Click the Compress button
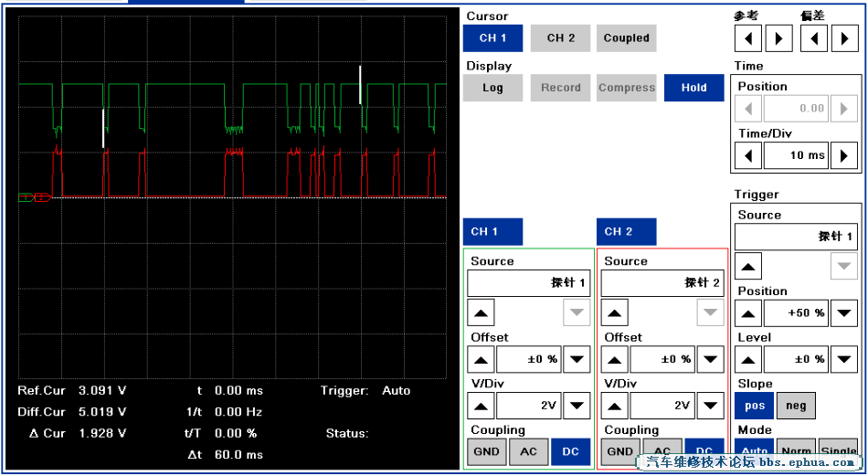Screen dimensions: 868x476 click(x=627, y=88)
